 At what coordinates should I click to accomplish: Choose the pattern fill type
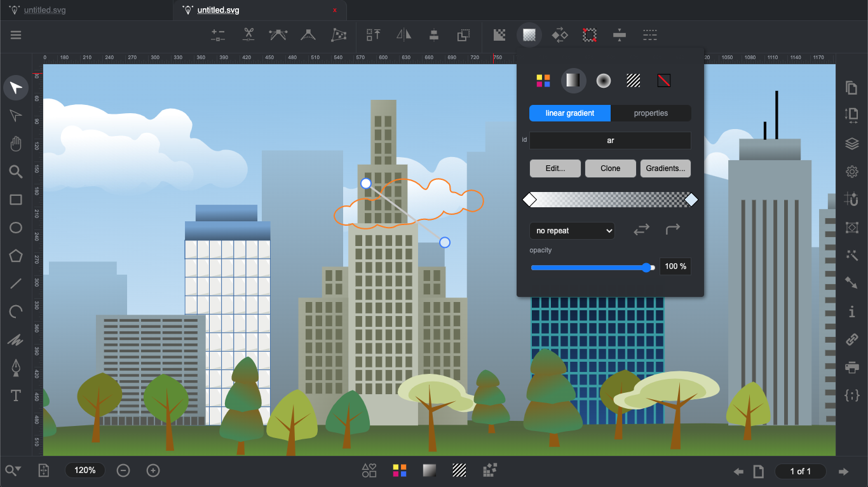coord(634,81)
